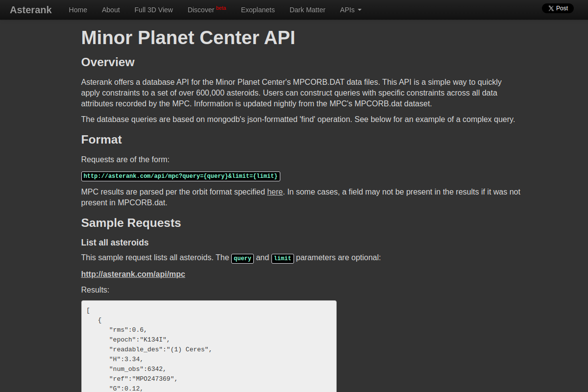Click the Minor Planet Center API heading
The height and width of the screenshot is (392, 588).
pyautogui.click(x=188, y=38)
